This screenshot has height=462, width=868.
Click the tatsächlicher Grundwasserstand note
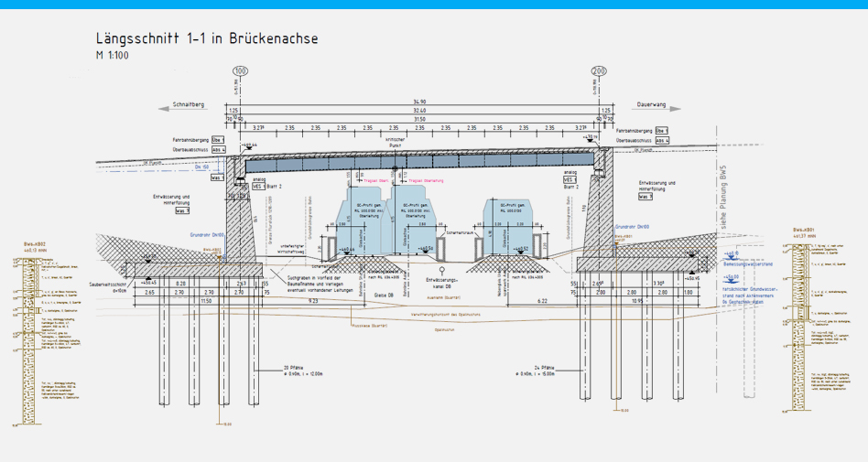pyautogui.click(x=751, y=295)
